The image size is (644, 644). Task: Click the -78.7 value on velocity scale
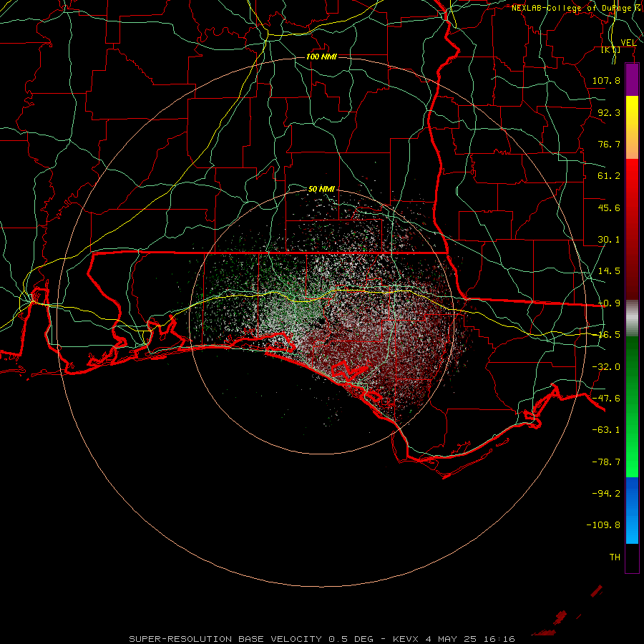[606, 462]
